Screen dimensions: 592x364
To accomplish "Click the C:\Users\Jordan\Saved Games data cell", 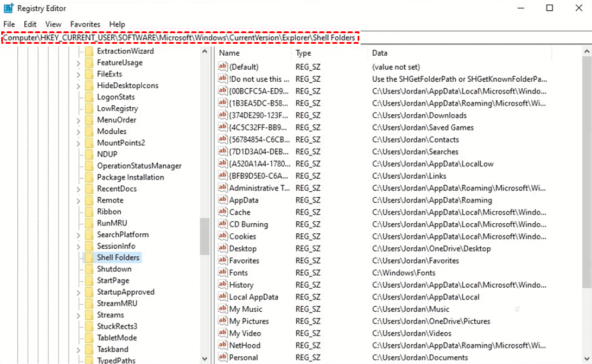I will [423, 127].
